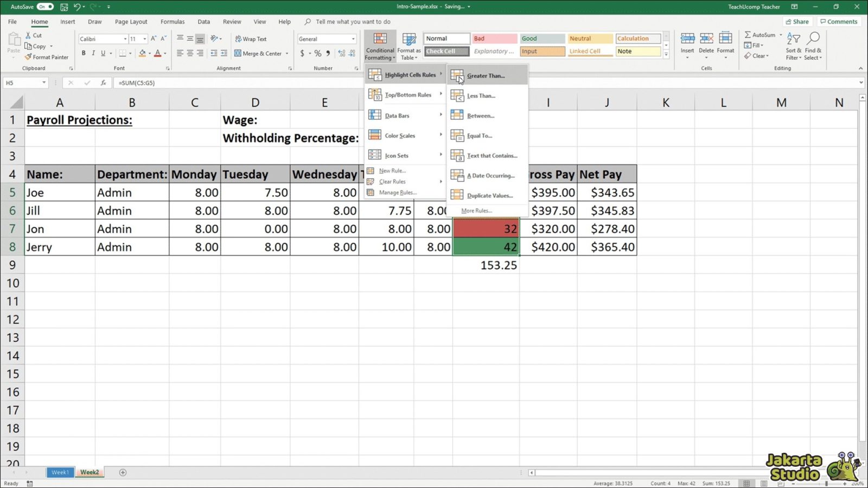Switch to the Formulas ribbon tab
The width and height of the screenshot is (868, 488).
point(172,22)
